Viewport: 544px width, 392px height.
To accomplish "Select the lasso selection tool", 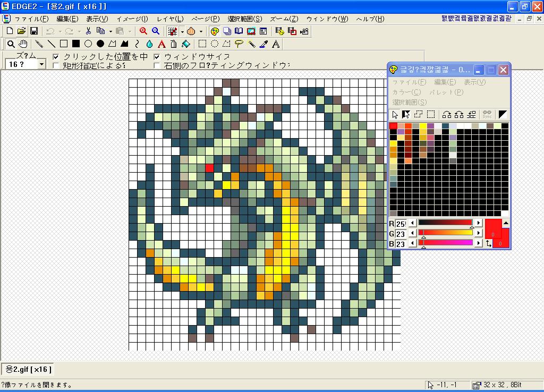I will click(x=239, y=44).
